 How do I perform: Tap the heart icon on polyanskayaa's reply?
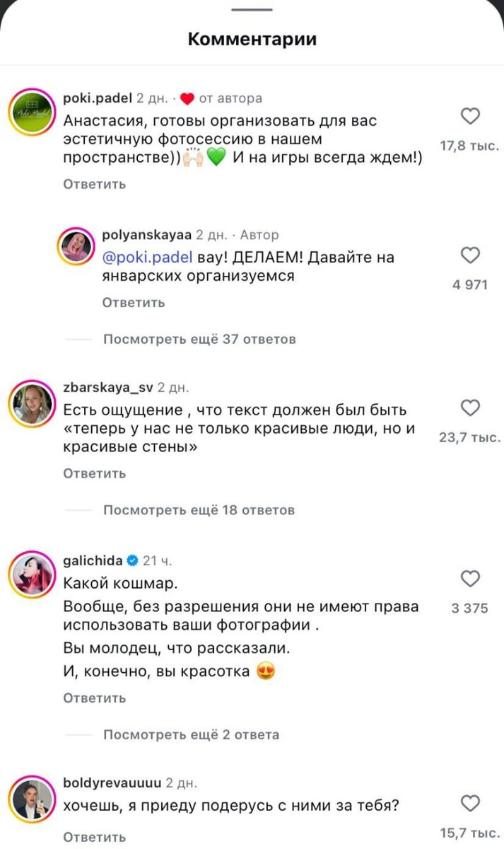coord(471,256)
